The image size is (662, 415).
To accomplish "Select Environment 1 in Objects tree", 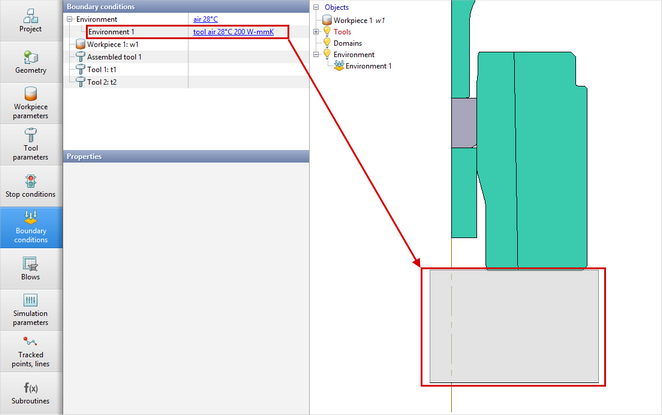I will coord(369,66).
